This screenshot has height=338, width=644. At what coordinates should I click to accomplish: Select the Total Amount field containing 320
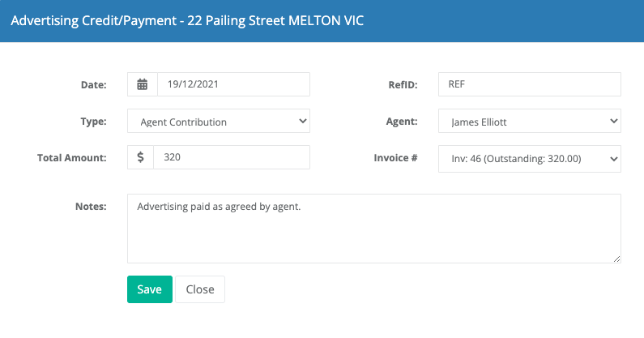pos(232,157)
